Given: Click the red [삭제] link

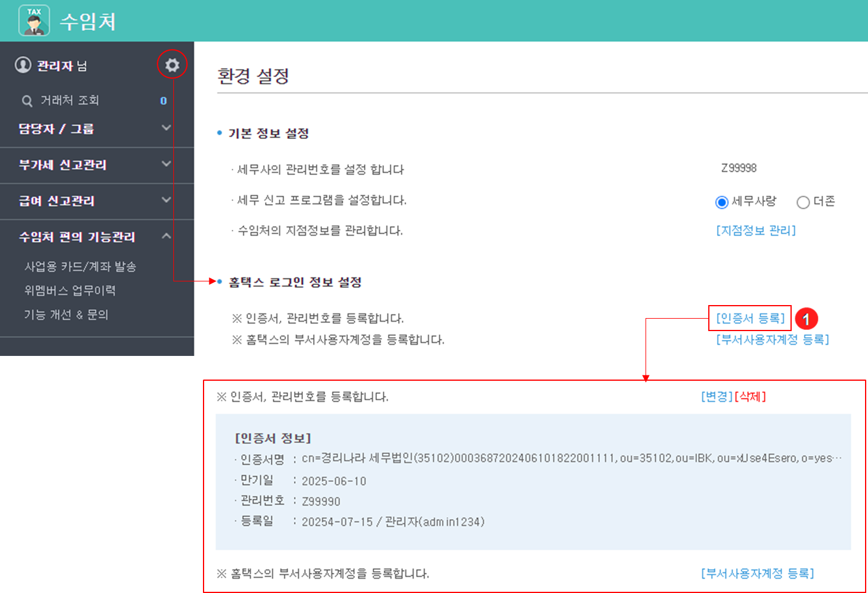Looking at the screenshot, I should pos(750,397).
